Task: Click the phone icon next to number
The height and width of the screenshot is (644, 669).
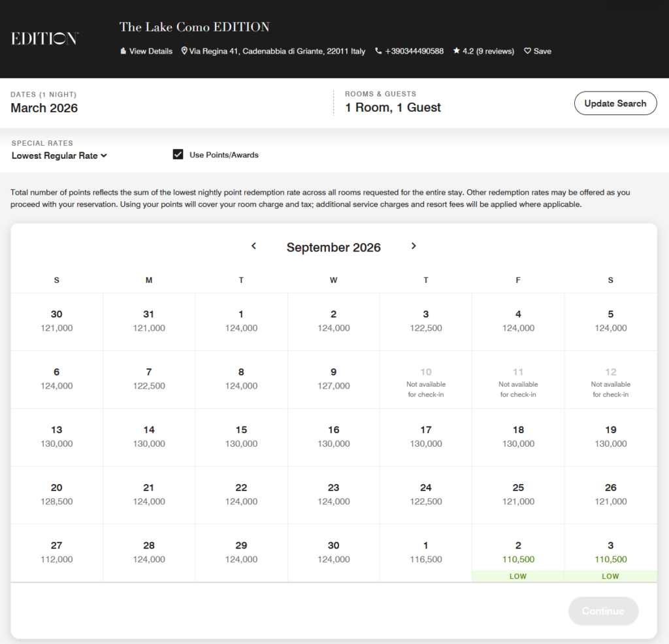Action: pyautogui.click(x=378, y=51)
